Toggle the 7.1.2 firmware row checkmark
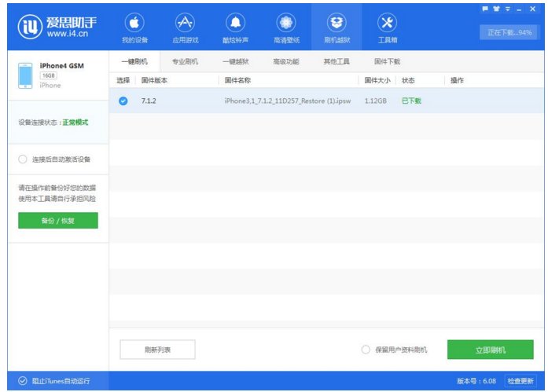548x392 pixels. (x=123, y=101)
